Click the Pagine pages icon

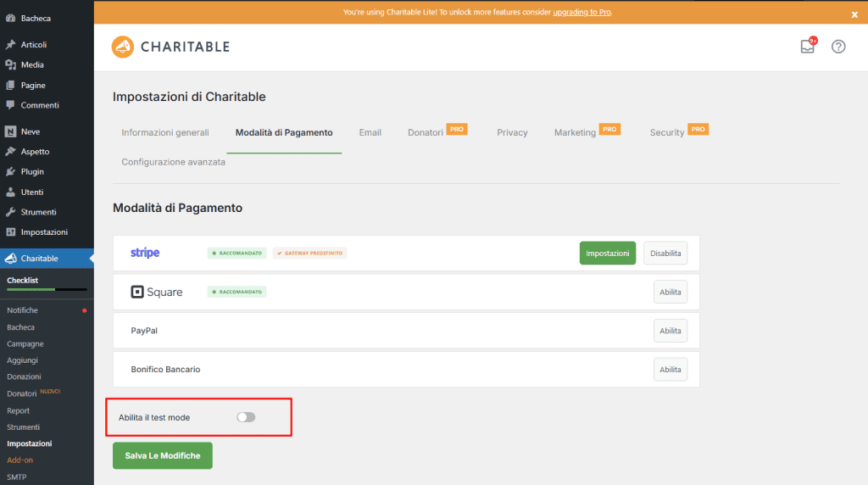pyautogui.click(x=10, y=86)
